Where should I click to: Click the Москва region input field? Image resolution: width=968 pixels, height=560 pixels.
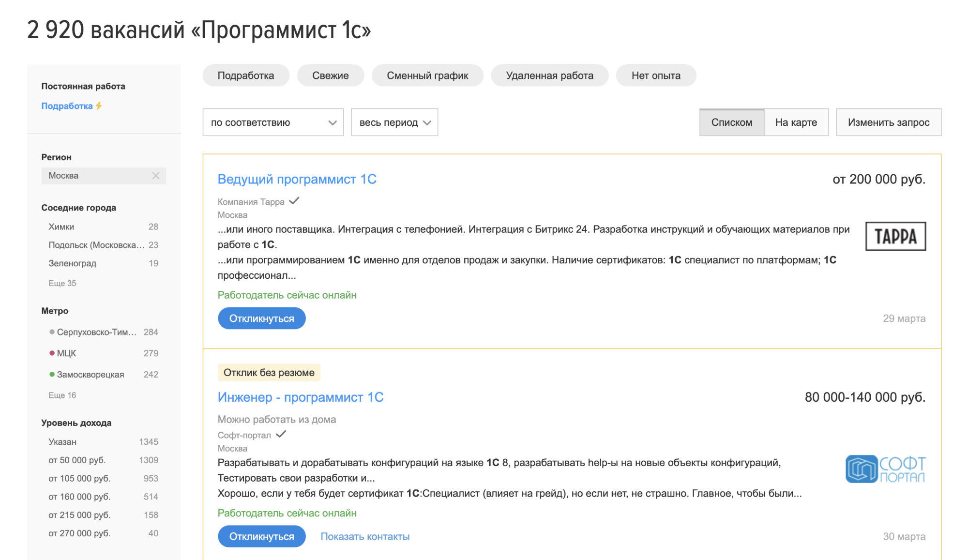104,176
